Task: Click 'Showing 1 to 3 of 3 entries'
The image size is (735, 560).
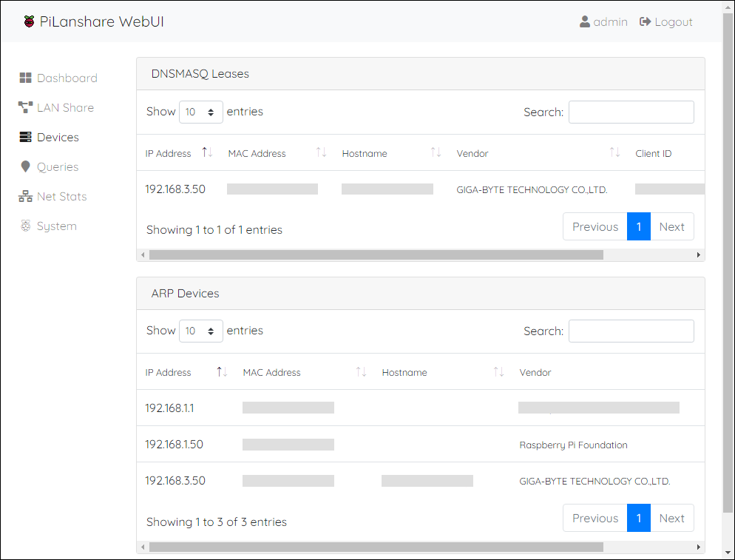Action: tap(216, 522)
